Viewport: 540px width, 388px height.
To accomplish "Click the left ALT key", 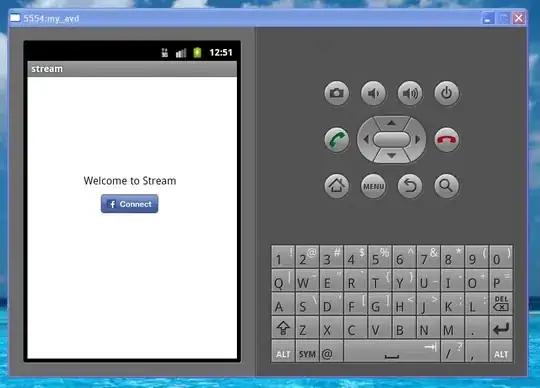I will [283, 351].
